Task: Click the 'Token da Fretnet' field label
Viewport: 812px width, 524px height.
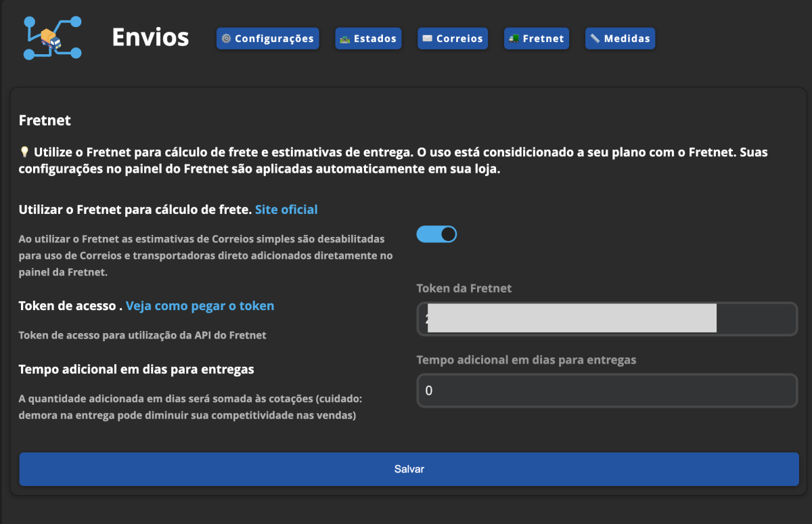Action: click(464, 288)
